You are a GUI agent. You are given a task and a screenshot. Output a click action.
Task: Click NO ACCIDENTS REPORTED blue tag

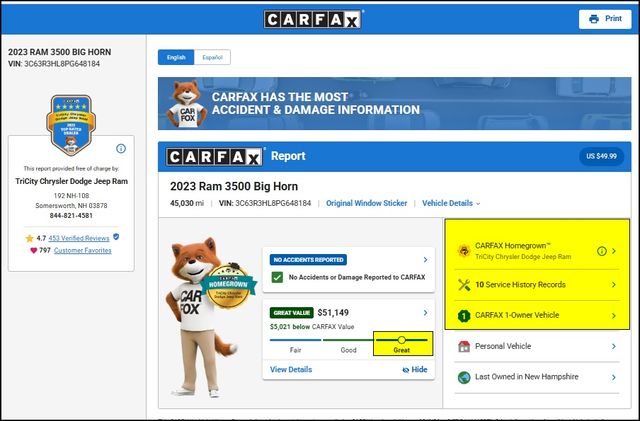point(308,260)
